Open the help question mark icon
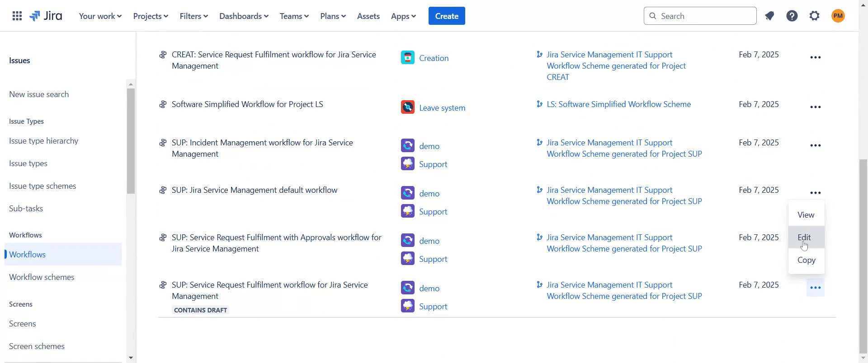The width and height of the screenshot is (868, 363). (x=792, y=16)
